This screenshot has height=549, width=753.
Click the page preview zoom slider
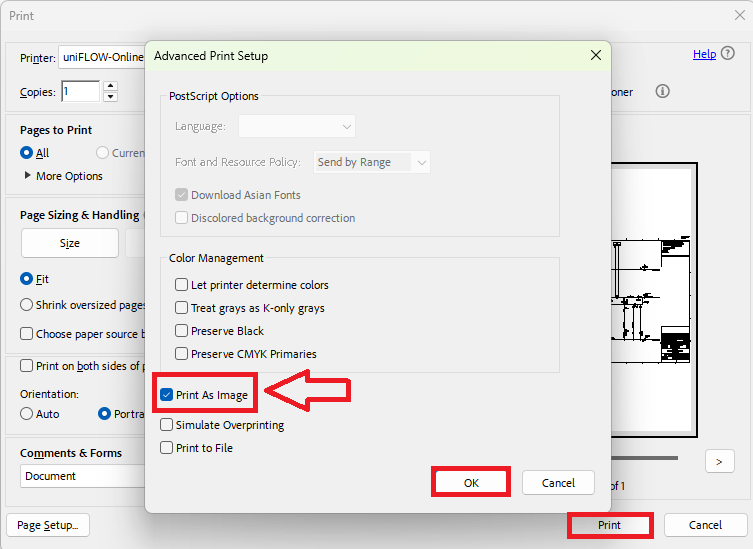(644, 458)
